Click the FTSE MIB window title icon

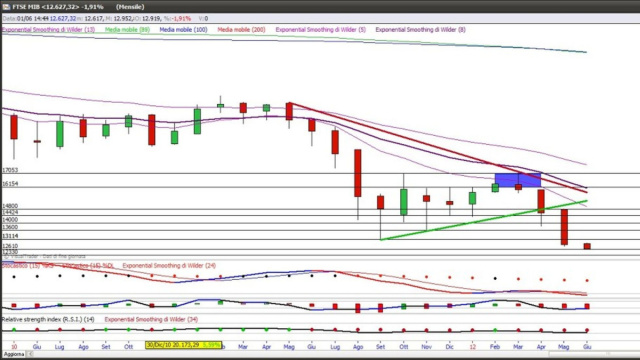pos(6,7)
